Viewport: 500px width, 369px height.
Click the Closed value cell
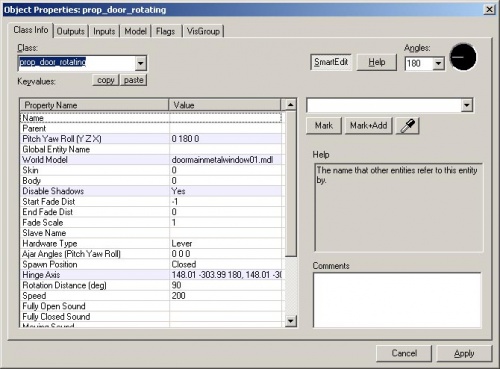click(226, 264)
